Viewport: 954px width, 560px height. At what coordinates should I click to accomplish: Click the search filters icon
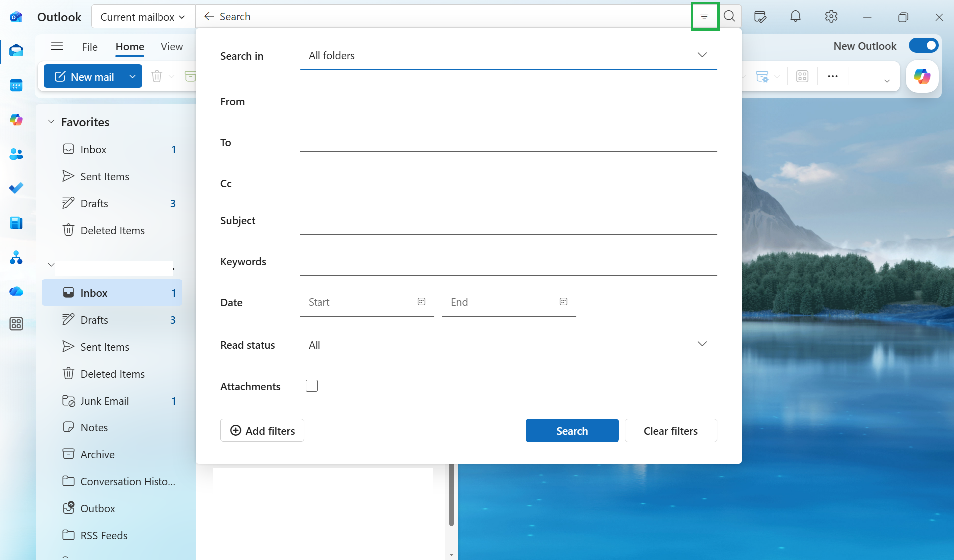(704, 16)
